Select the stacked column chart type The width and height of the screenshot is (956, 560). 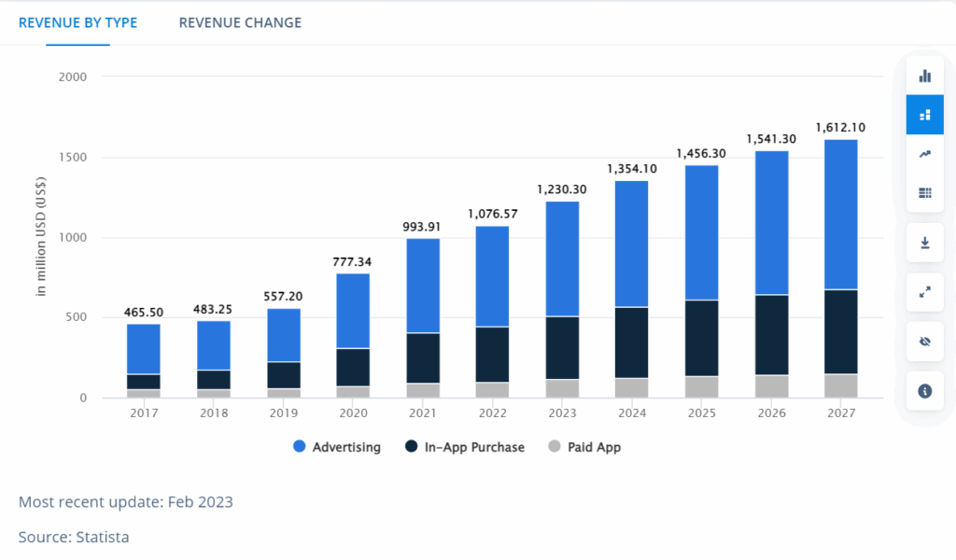click(924, 114)
